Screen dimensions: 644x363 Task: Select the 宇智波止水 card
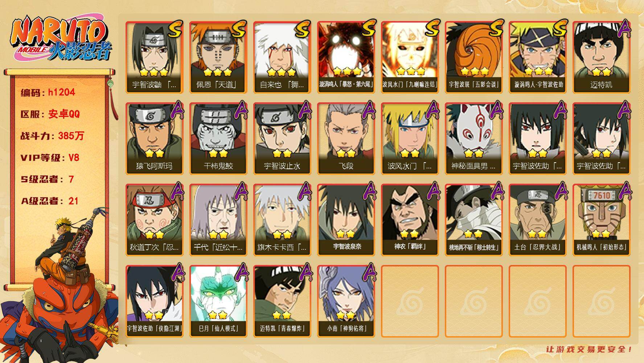click(282, 139)
